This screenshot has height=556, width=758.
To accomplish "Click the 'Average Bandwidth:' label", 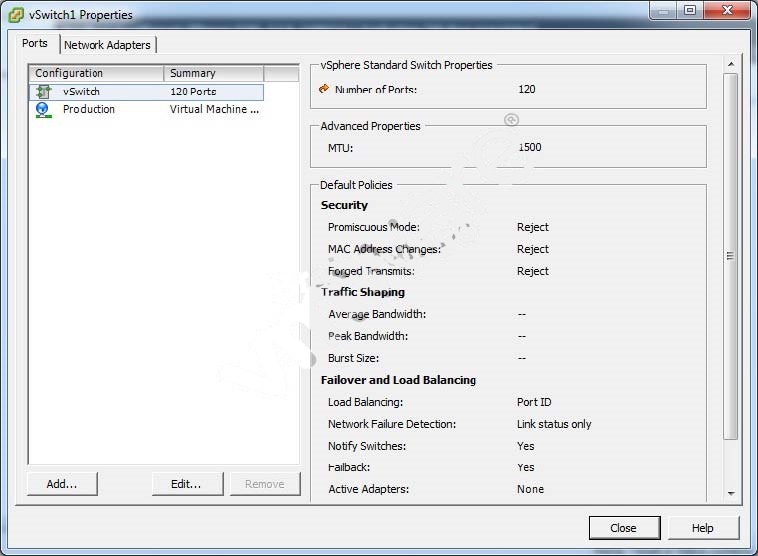I will [x=377, y=314].
